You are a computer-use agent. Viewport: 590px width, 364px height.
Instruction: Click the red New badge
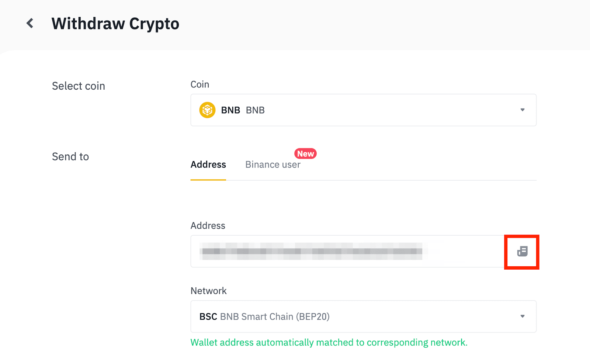click(305, 153)
